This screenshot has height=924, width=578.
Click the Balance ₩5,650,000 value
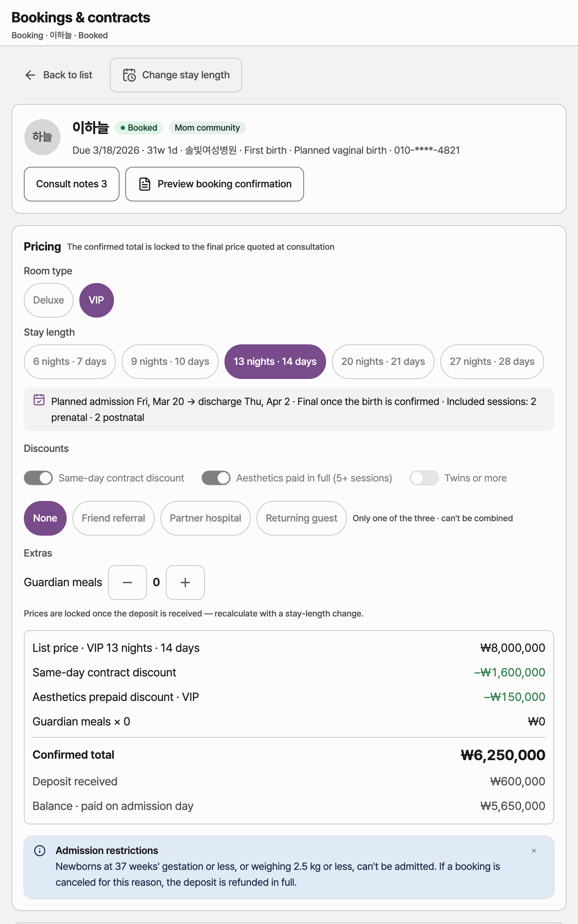[x=513, y=806]
